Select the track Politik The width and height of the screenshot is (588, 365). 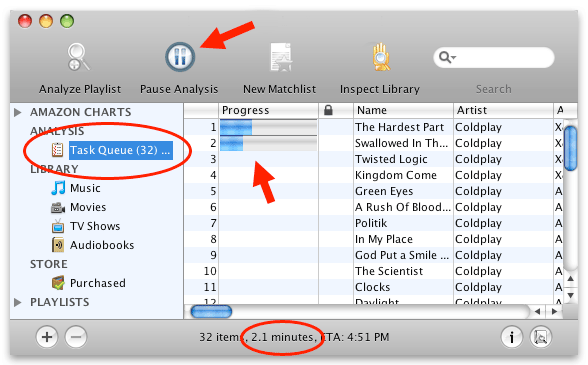371,223
